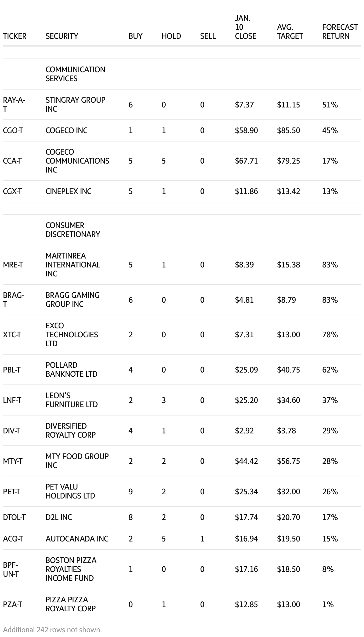Click the DTOL-T ticker
364x637 pixels.
click(14, 517)
